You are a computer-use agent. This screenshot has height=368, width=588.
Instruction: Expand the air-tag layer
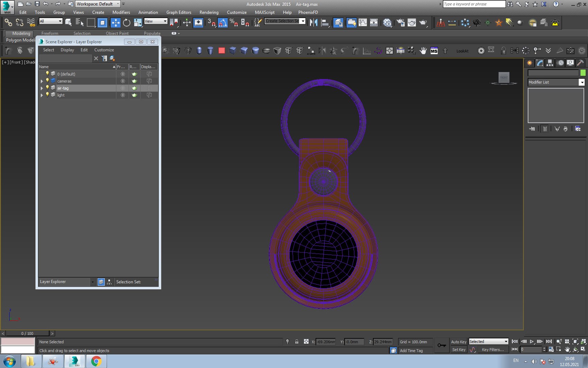42,88
